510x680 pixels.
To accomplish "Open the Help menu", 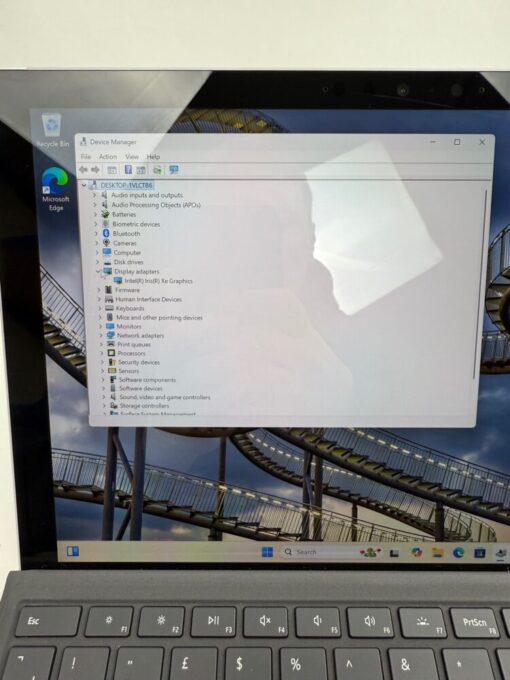I will click(x=154, y=157).
